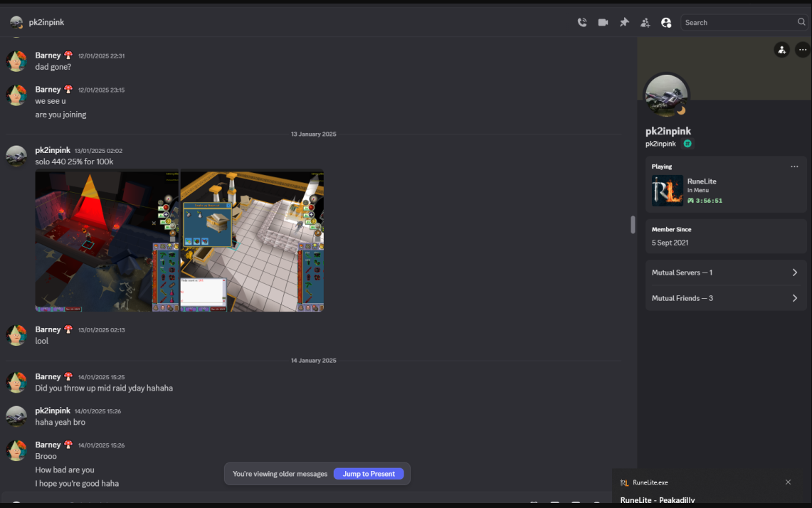Open the right white-tiled room screenshot attachment

click(252, 241)
